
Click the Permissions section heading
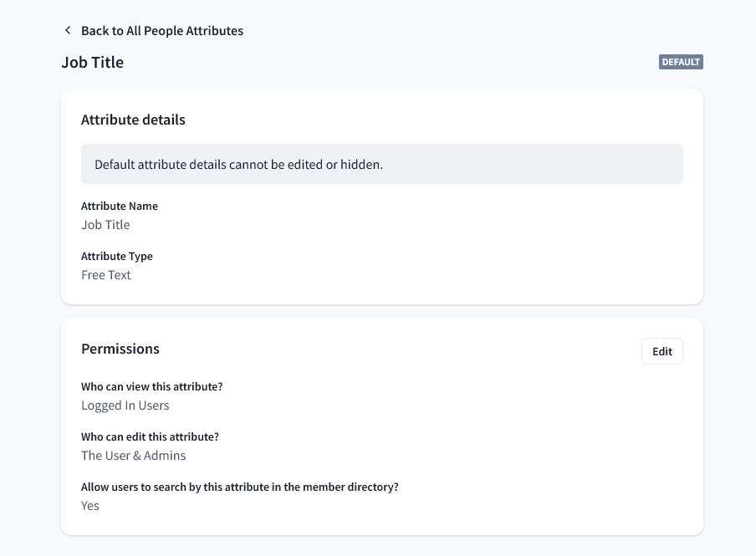pyautogui.click(x=120, y=349)
